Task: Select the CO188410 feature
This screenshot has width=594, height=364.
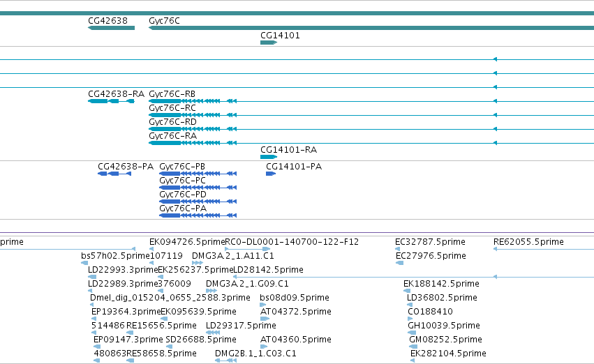Action: [x=410, y=319]
